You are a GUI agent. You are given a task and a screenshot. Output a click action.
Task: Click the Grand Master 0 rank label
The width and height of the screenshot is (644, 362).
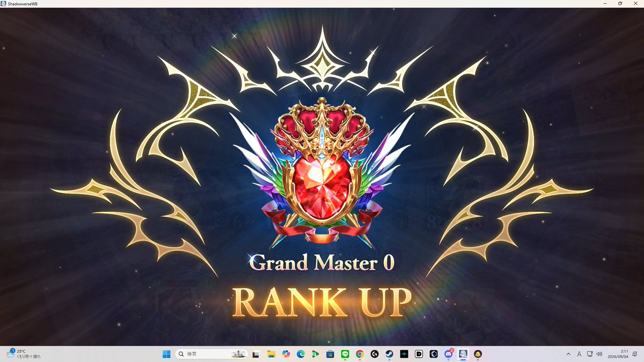pyautogui.click(x=322, y=263)
